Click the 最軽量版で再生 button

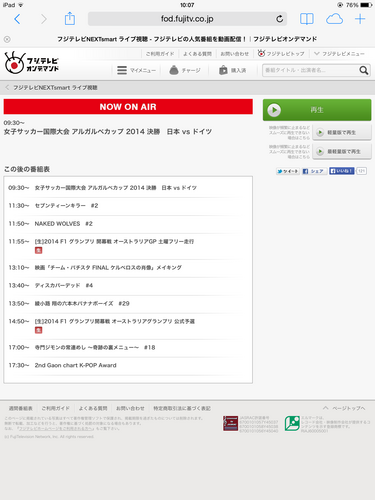coord(342,151)
